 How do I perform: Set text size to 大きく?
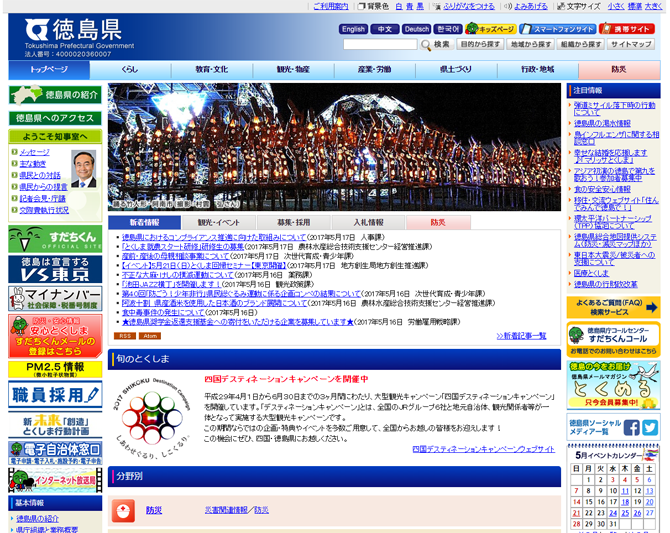point(653,6)
